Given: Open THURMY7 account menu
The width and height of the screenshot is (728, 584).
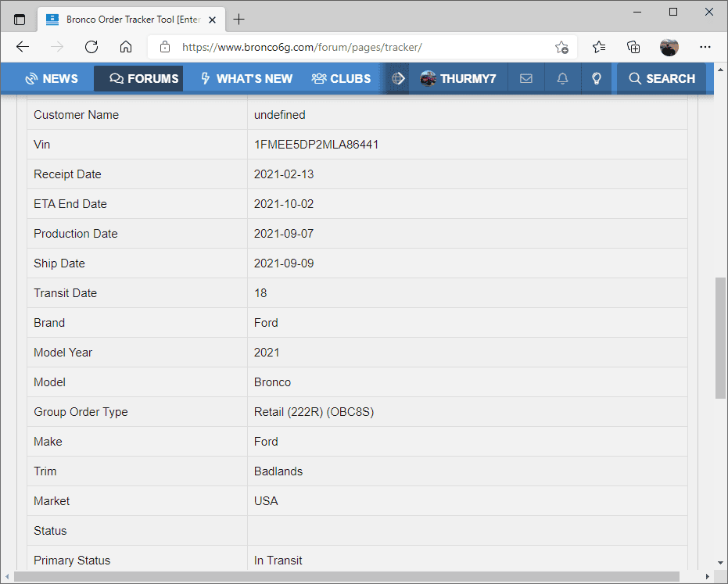Looking at the screenshot, I should pyautogui.click(x=457, y=78).
